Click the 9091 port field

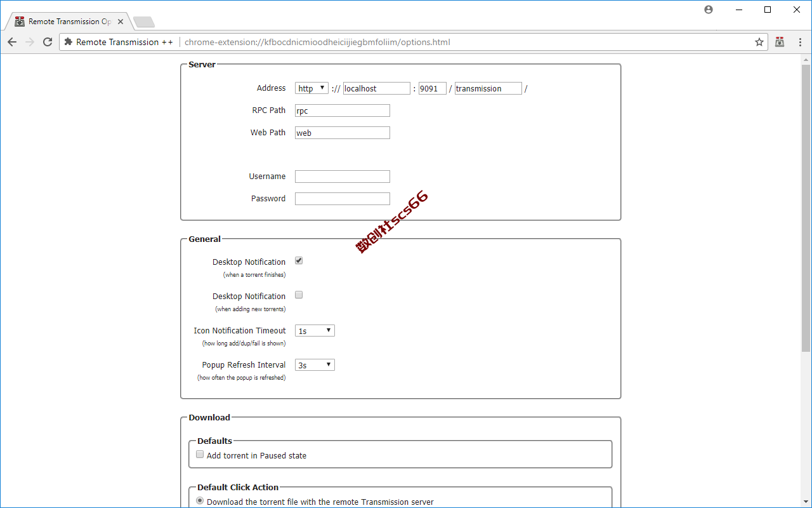pyautogui.click(x=433, y=88)
